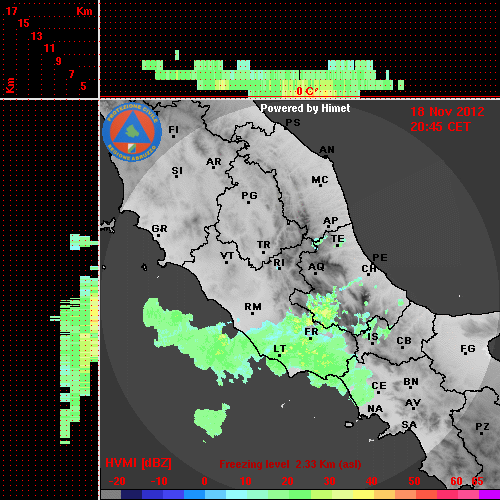The height and width of the screenshot is (500, 500).
Task: Select the FR city label on map
Action: [311, 331]
